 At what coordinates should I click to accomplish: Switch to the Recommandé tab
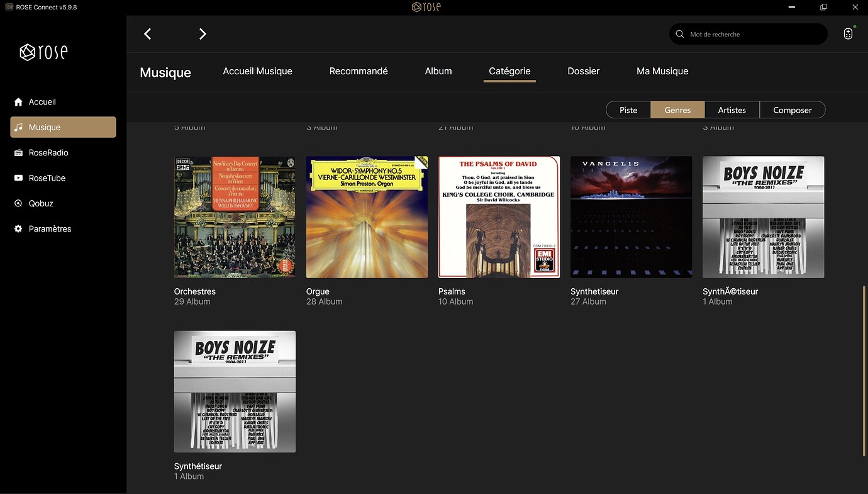359,71
